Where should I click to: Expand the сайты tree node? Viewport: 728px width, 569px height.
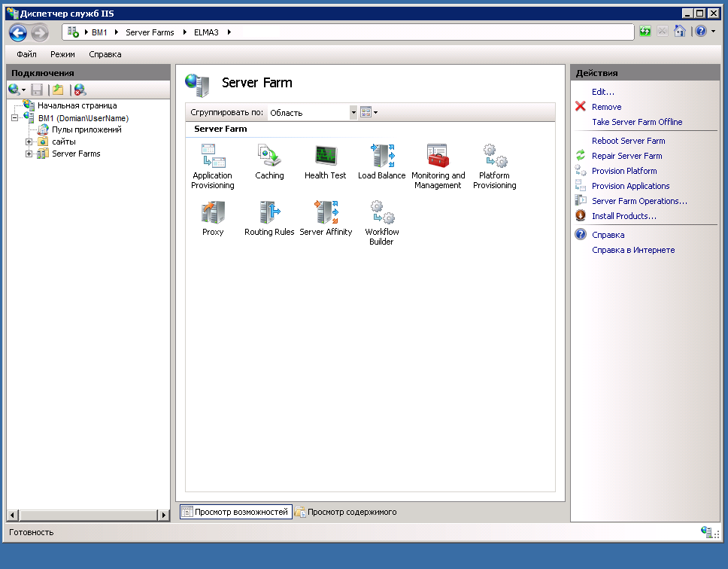[29, 141]
